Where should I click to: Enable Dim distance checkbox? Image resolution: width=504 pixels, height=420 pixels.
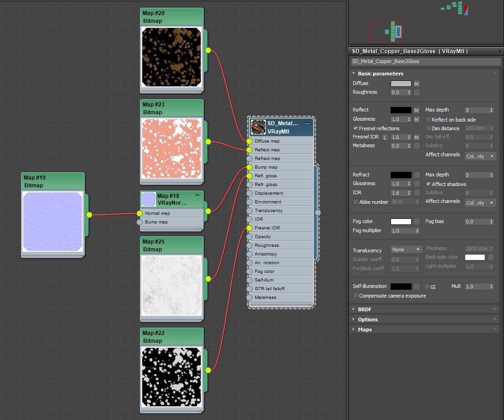428,128
